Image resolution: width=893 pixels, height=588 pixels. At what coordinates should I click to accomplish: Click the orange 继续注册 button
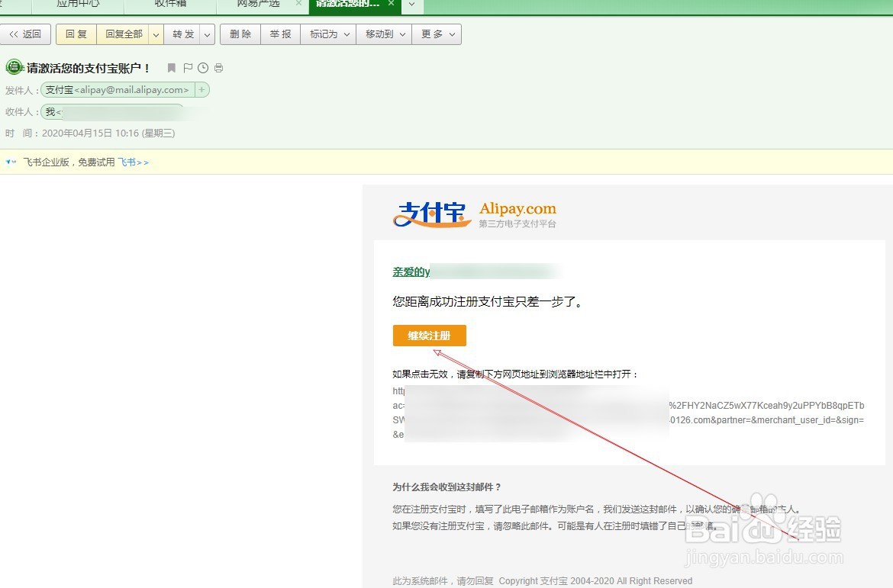(430, 336)
